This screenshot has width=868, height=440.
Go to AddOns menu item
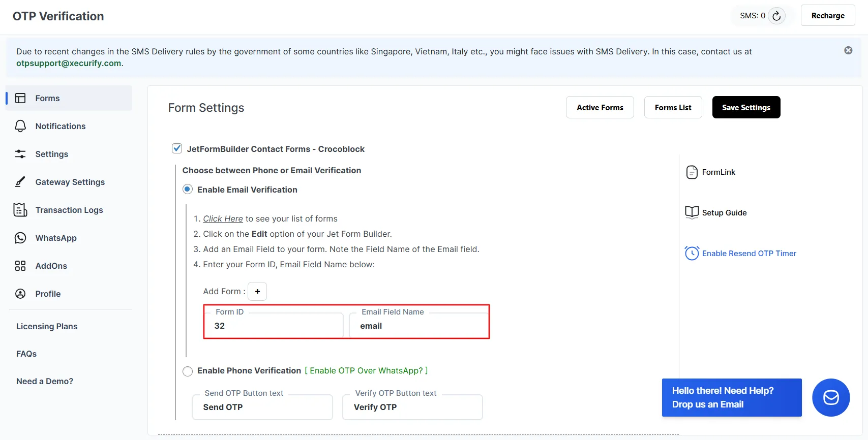pyautogui.click(x=51, y=266)
